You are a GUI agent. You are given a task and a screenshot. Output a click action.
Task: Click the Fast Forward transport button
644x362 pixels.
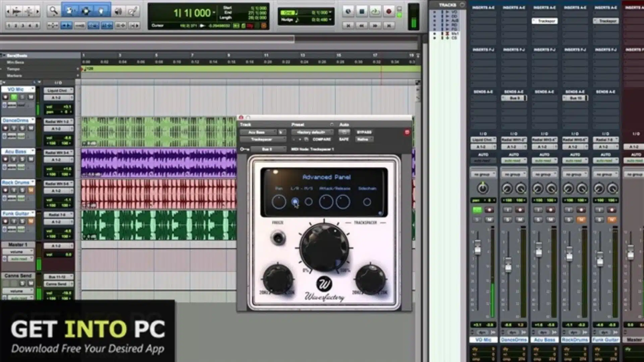click(x=375, y=25)
